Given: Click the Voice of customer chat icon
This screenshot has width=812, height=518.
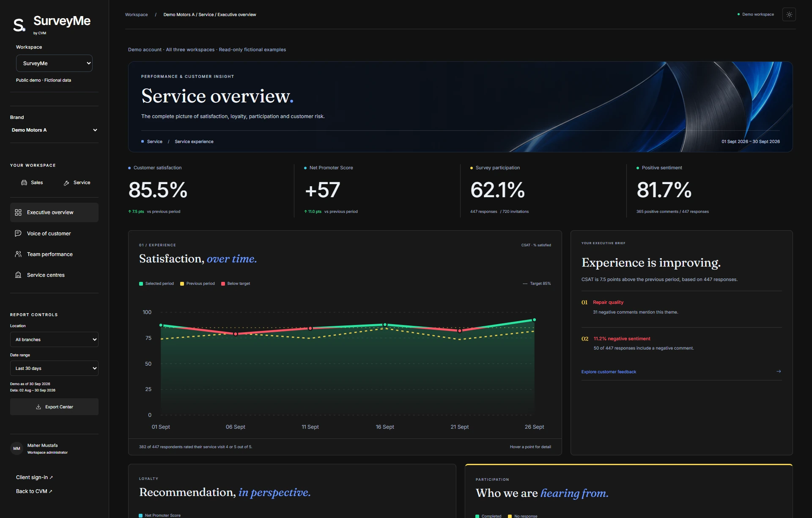Looking at the screenshot, I should point(18,233).
